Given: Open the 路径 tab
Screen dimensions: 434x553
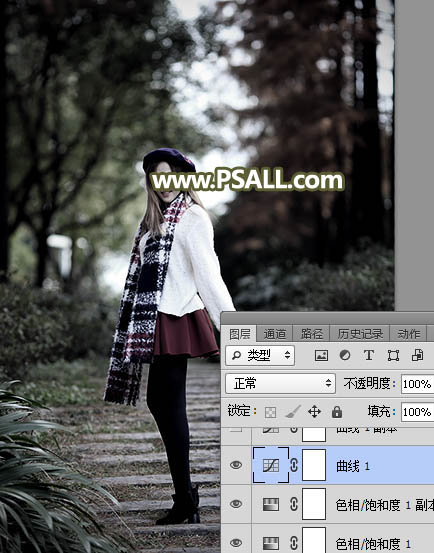Looking at the screenshot, I should 312,334.
